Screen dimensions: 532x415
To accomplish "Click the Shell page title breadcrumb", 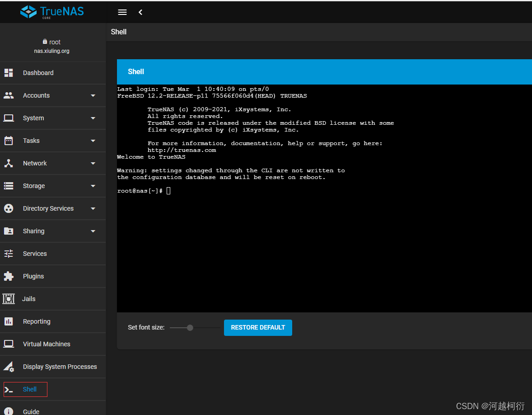I will 118,32.
